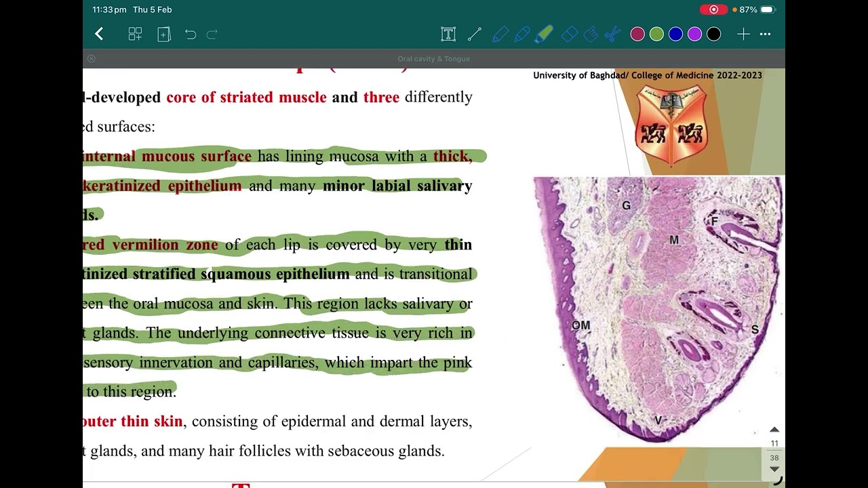Image resolution: width=868 pixels, height=488 pixels.
Task: Select the first pen tool
Action: click(x=500, y=34)
